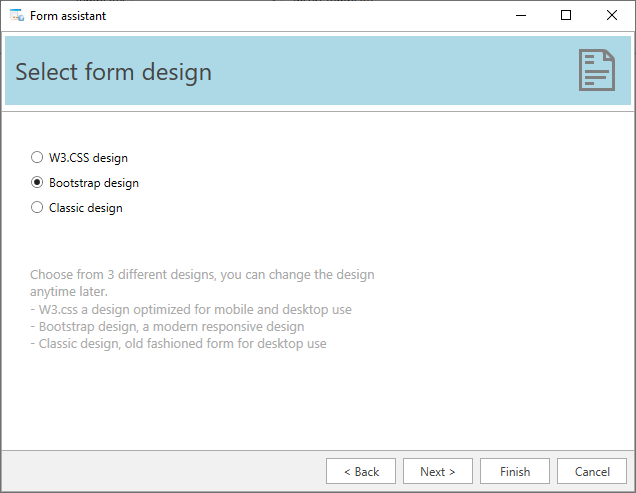Maximize the Form assistant window
Image resolution: width=636 pixels, height=493 pixels.
566,15
